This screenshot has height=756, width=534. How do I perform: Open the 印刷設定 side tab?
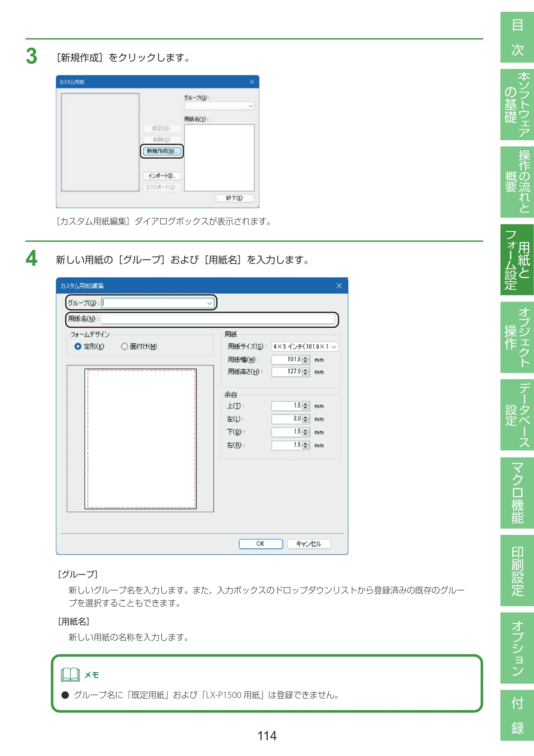pyautogui.click(x=517, y=571)
